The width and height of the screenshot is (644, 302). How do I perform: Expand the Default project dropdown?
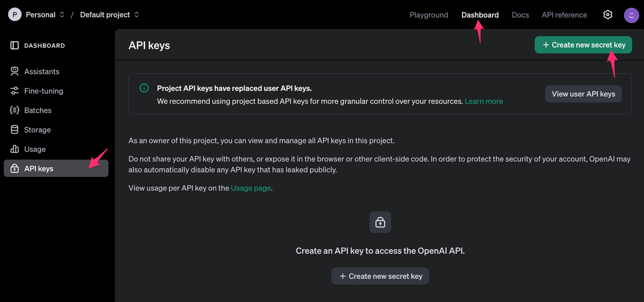[x=109, y=15]
